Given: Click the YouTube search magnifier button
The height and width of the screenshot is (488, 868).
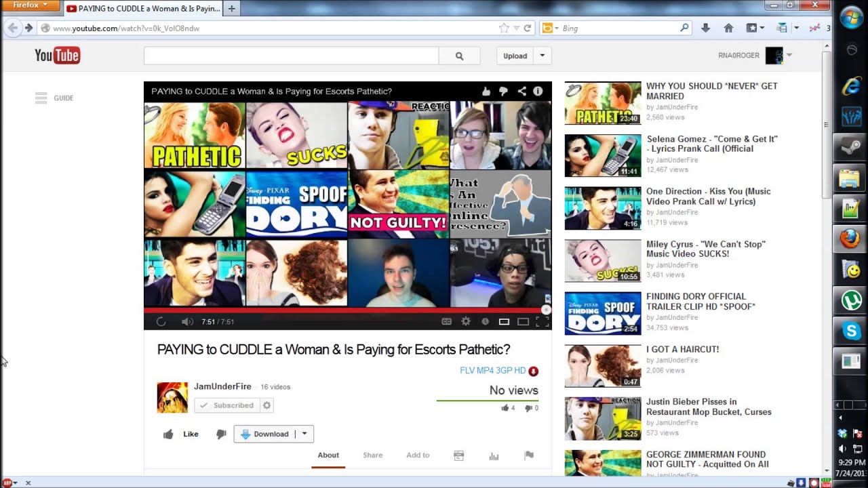Looking at the screenshot, I should [459, 56].
